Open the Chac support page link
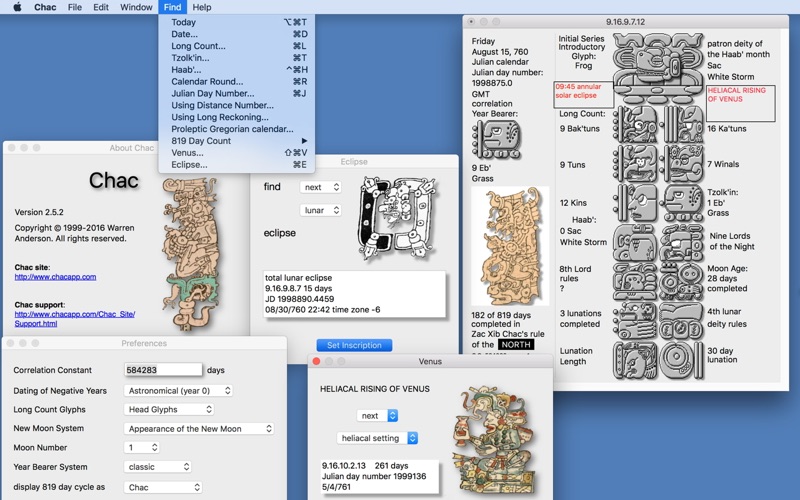The width and height of the screenshot is (800, 500). (74, 319)
